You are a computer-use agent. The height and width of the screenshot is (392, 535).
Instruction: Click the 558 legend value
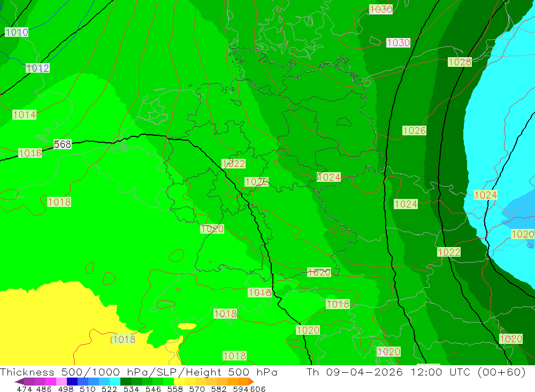[x=175, y=389]
